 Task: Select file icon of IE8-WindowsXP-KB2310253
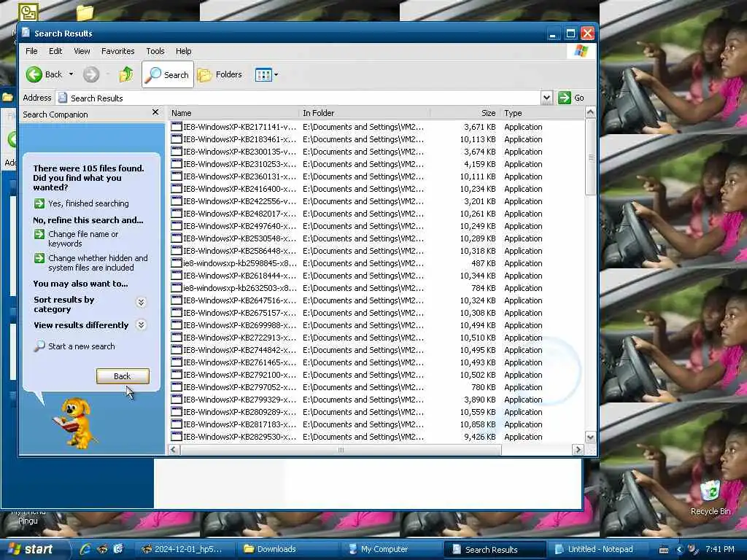coord(177,164)
